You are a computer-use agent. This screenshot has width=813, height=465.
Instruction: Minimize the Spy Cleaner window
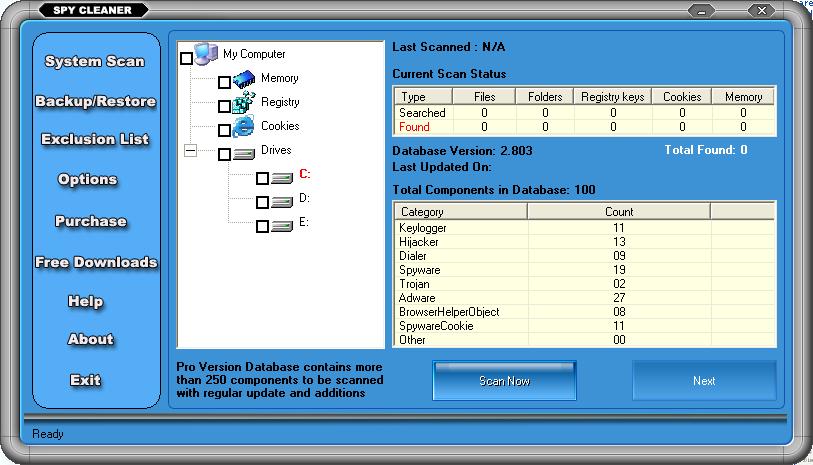702,10
